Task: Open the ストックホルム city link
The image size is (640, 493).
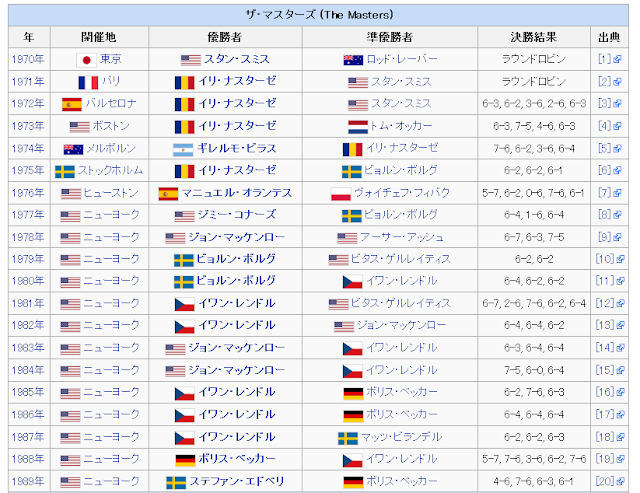Action: point(111,171)
